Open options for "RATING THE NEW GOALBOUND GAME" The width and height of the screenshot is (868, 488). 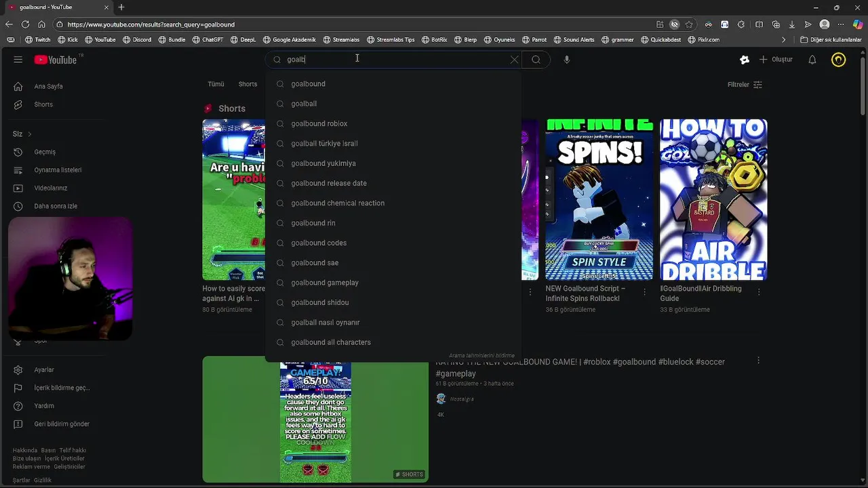click(x=759, y=361)
